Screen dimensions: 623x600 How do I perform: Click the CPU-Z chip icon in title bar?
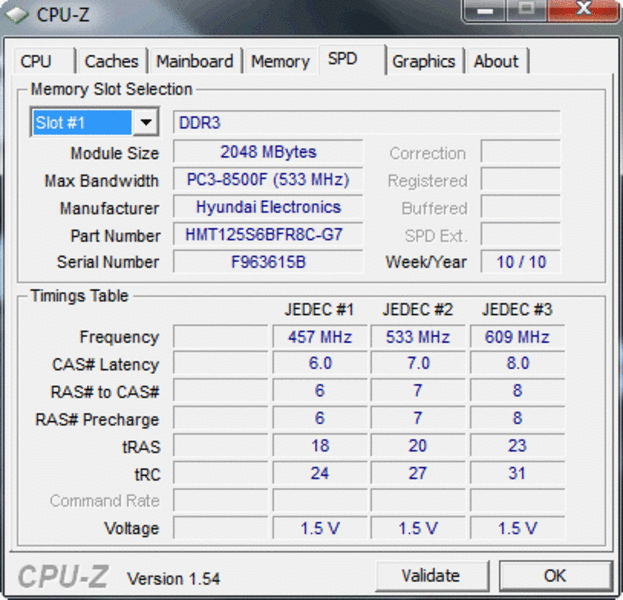(x=17, y=15)
